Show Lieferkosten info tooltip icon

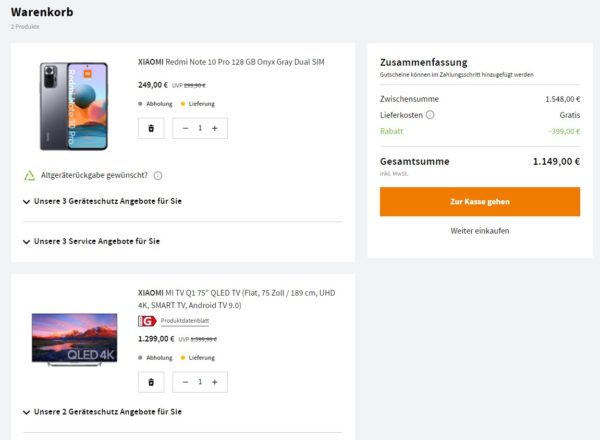[x=430, y=115]
